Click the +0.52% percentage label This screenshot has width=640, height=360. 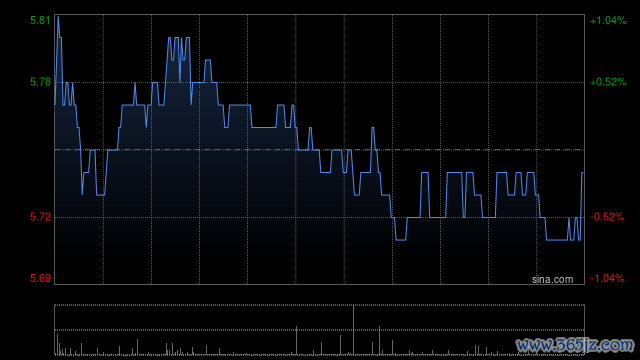coord(608,82)
